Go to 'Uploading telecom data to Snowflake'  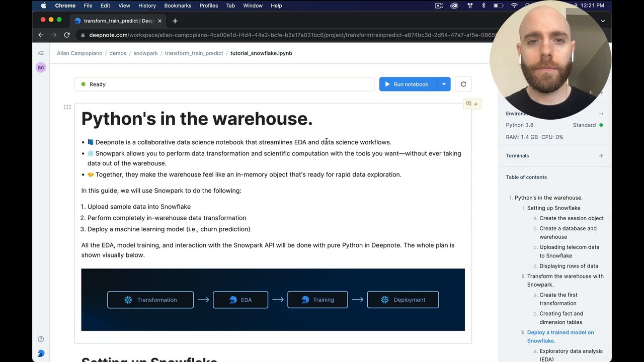[x=570, y=251]
